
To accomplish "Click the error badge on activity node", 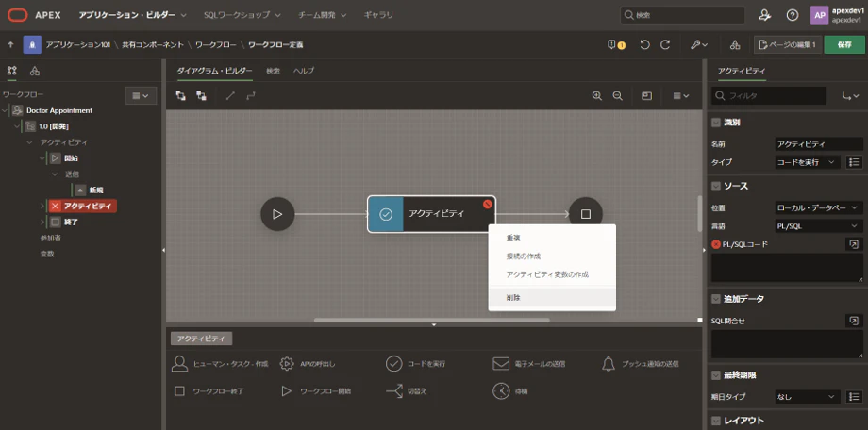I will pyautogui.click(x=487, y=204).
